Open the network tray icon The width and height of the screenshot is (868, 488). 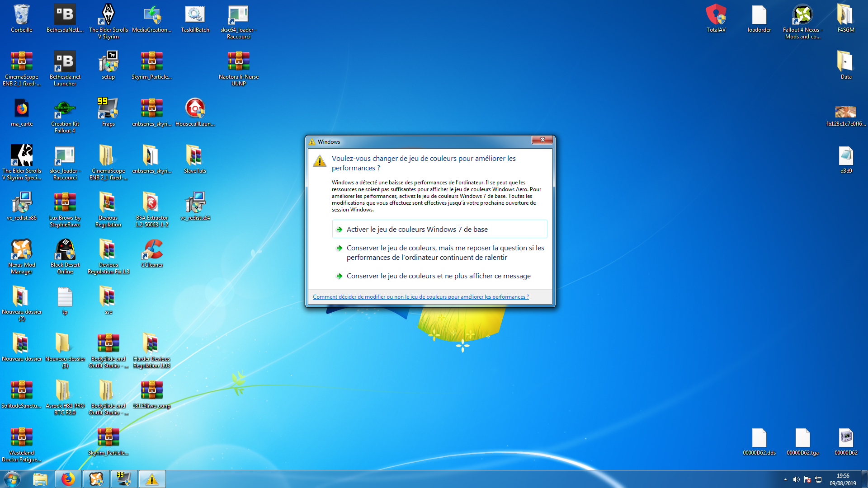[818, 479]
